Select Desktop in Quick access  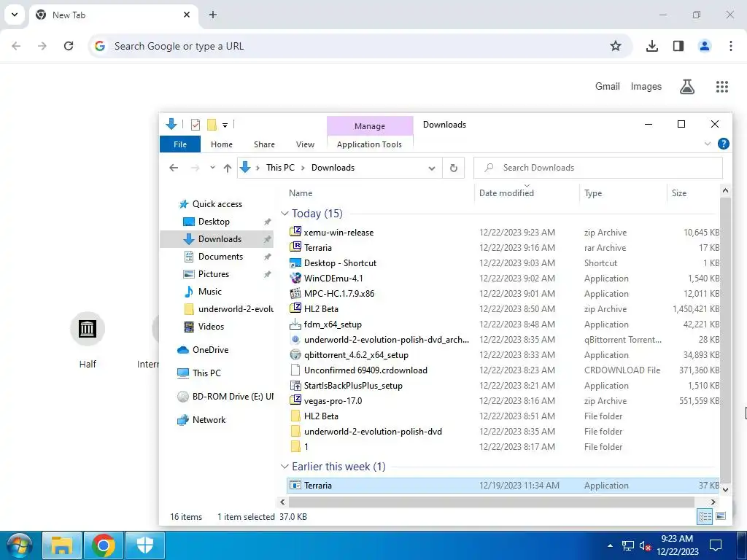(x=214, y=222)
